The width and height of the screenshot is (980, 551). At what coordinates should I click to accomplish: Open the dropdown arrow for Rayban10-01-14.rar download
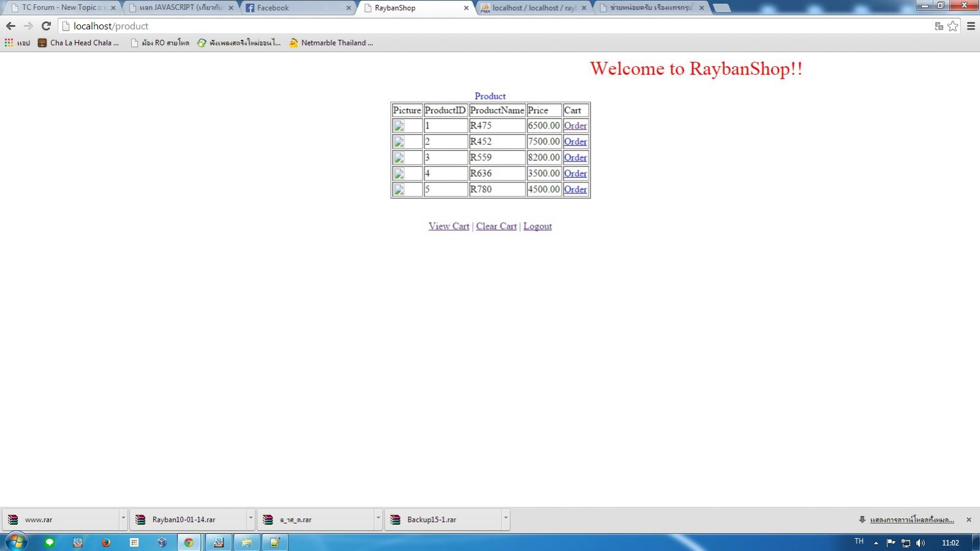(x=251, y=519)
